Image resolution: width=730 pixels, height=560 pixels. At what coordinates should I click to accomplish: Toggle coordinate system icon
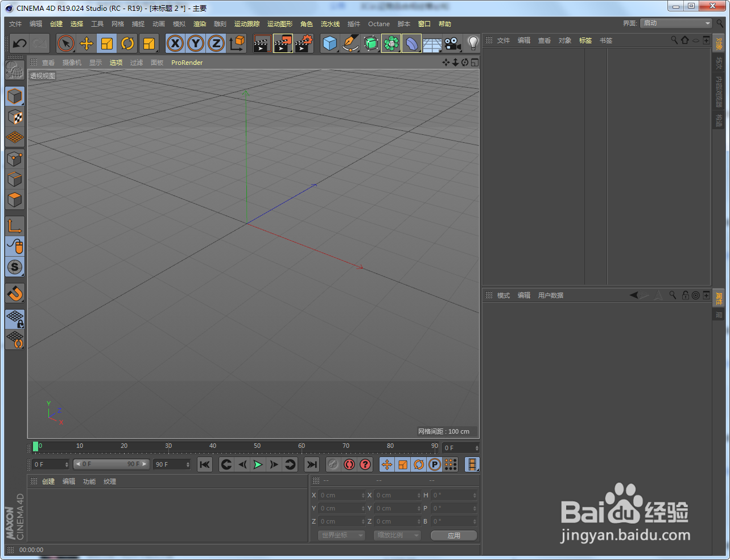click(237, 44)
